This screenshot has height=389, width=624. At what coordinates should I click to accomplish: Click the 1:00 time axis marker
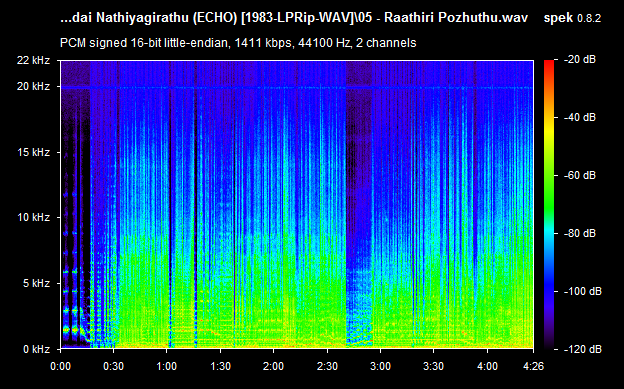(x=166, y=366)
